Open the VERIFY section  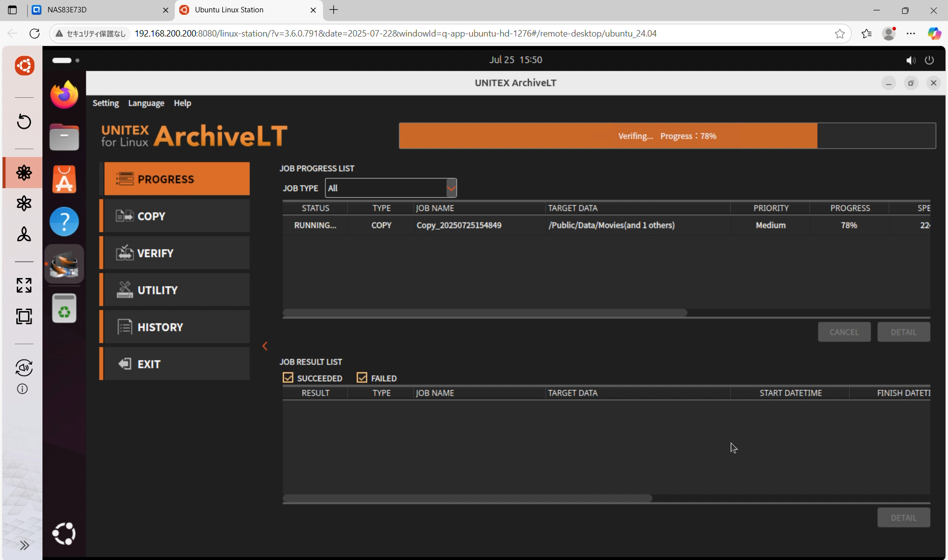(176, 253)
